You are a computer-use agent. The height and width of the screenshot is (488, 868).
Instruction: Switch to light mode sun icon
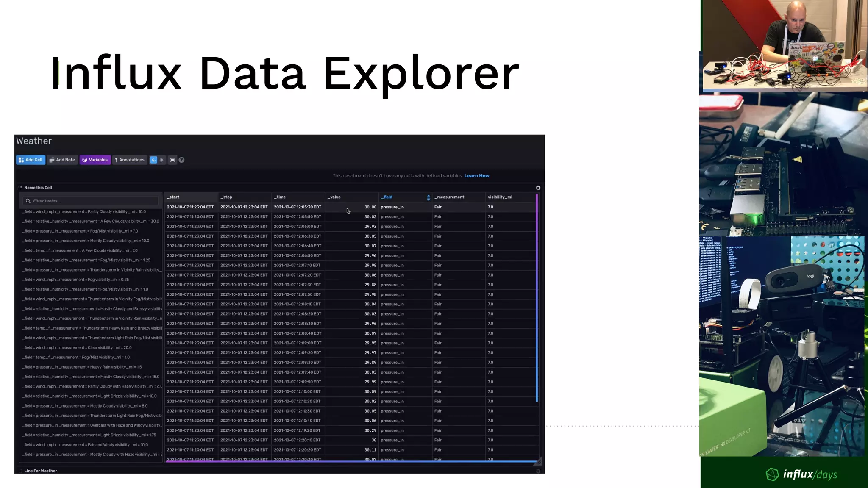(x=161, y=160)
